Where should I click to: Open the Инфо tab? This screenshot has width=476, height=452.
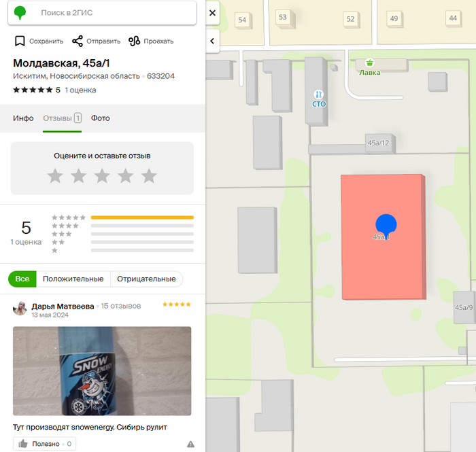pos(23,118)
